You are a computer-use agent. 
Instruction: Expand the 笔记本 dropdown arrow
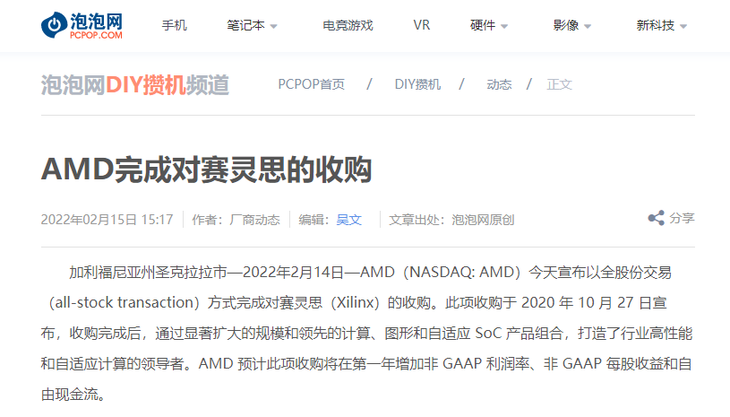coord(274,27)
